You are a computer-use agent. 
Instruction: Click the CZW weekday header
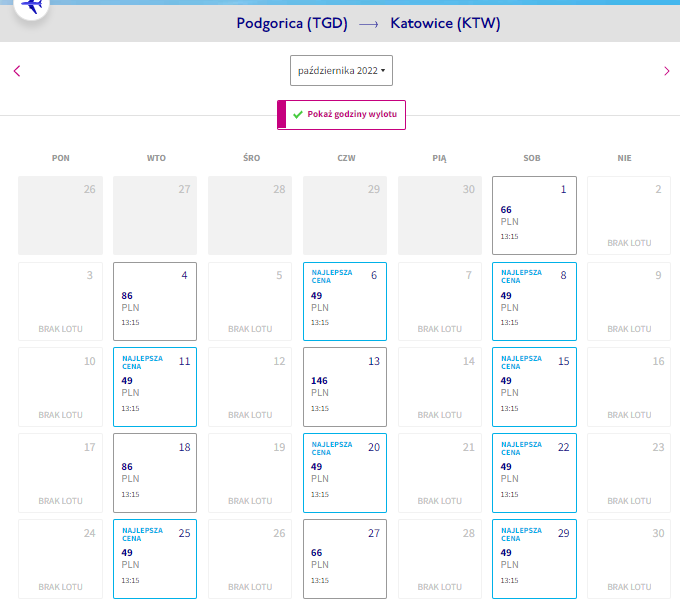(347, 158)
